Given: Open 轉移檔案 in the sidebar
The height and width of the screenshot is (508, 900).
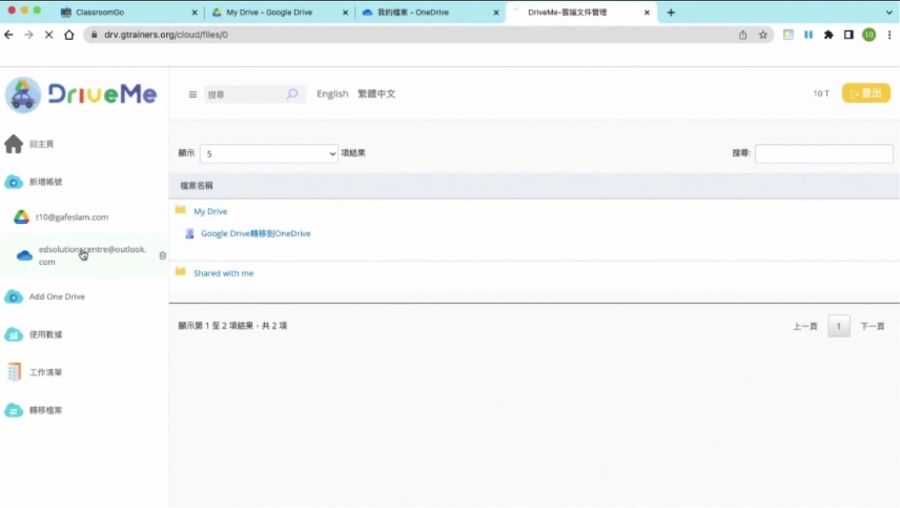Looking at the screenshot, I should tap(45, 410).
